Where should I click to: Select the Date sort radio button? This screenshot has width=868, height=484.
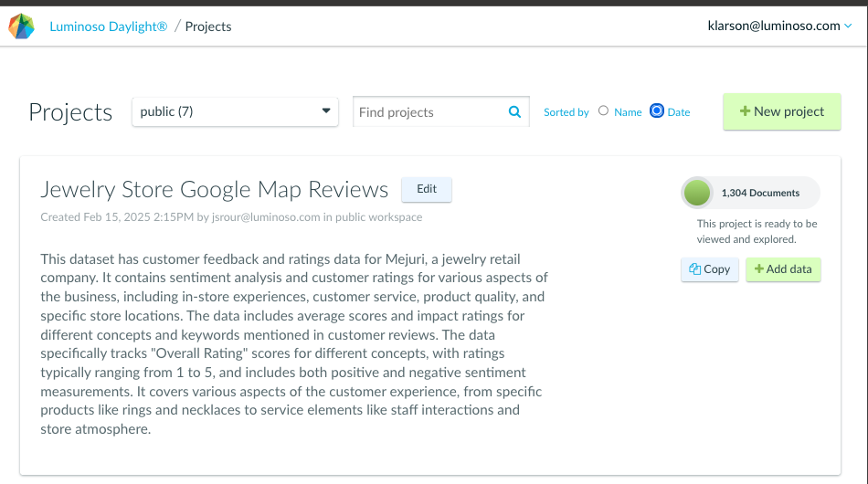[x=657, y=111]
